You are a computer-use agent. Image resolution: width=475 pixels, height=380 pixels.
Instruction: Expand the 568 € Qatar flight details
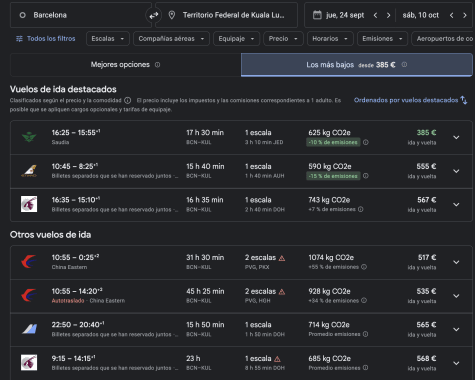click(x=456, y=363)
